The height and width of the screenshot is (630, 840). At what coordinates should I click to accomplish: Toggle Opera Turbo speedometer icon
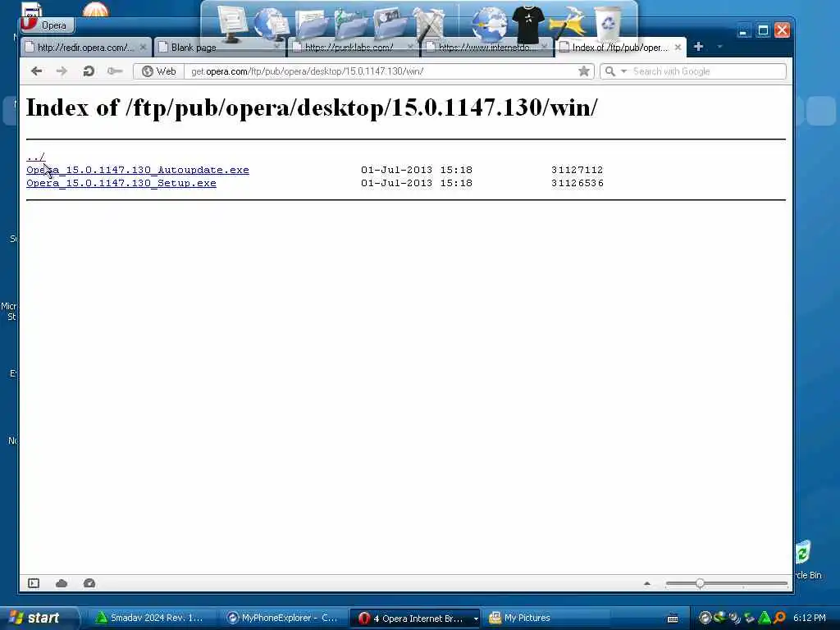pyautogui.click(x=89, y=583)
